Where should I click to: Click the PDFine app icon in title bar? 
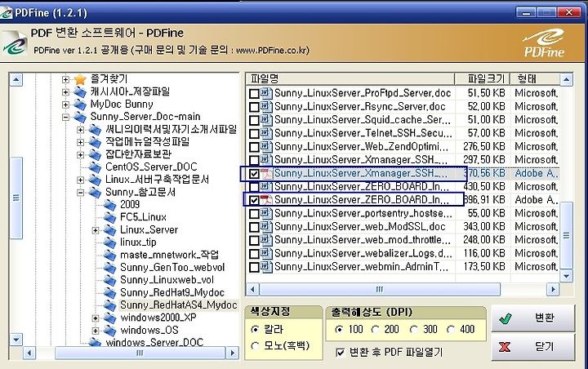(6, 13)
